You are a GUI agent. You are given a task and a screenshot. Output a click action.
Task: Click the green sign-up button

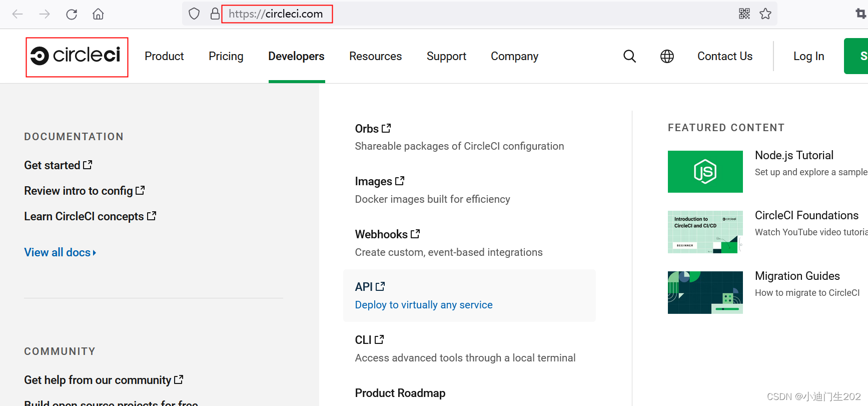856,56
